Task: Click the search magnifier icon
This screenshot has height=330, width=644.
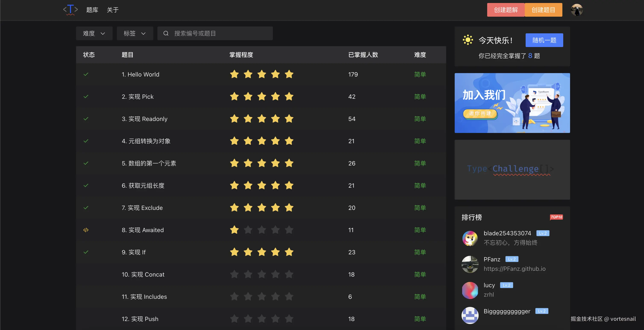Action: 166,33
